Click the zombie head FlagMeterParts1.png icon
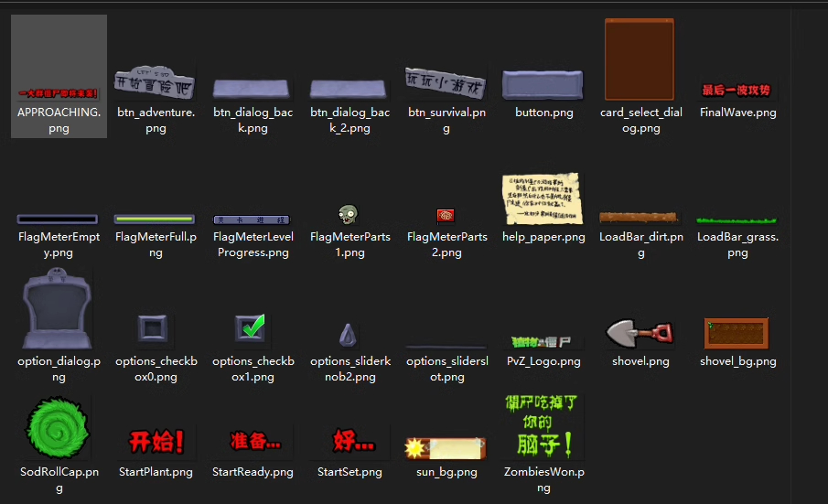828x504 pixels. click(x=348, y=214)
